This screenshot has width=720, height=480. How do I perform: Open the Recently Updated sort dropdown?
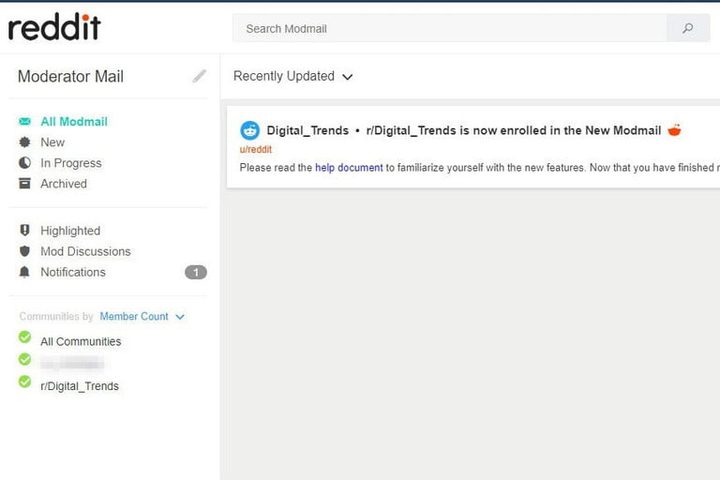[293, 76]
